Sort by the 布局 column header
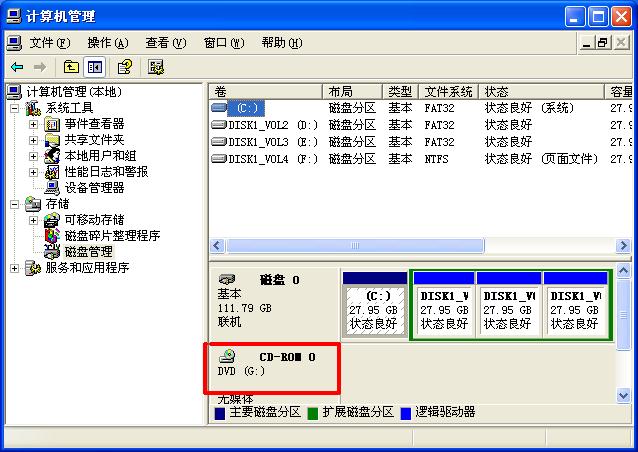 pyautogui.click(x=352, y=92)
